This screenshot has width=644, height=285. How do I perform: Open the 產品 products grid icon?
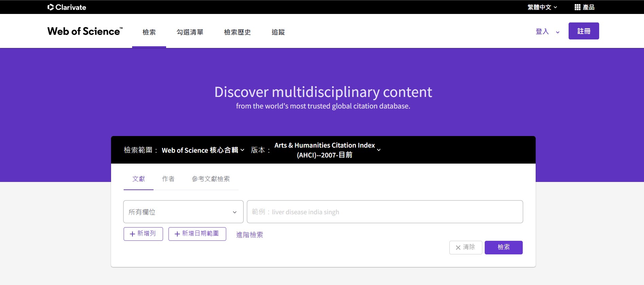tap(577, 7)
